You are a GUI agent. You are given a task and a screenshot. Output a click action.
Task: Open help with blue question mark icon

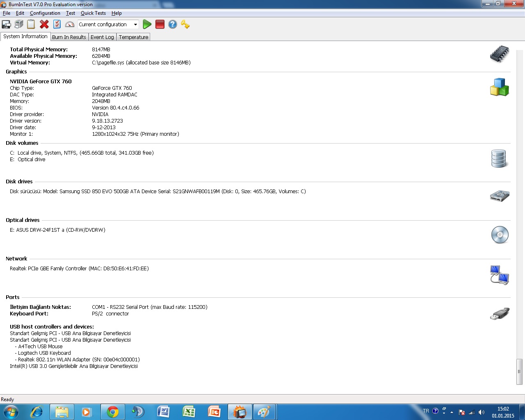(173, 25)
